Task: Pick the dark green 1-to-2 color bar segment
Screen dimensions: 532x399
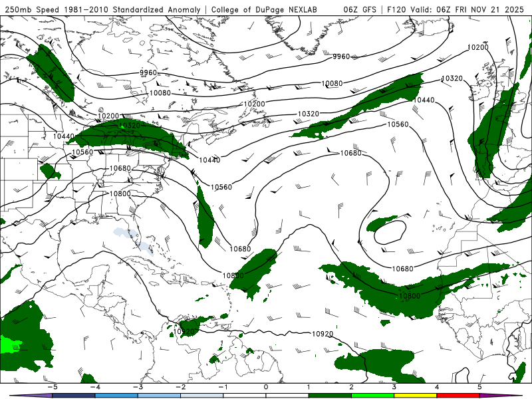Action: 330,396
